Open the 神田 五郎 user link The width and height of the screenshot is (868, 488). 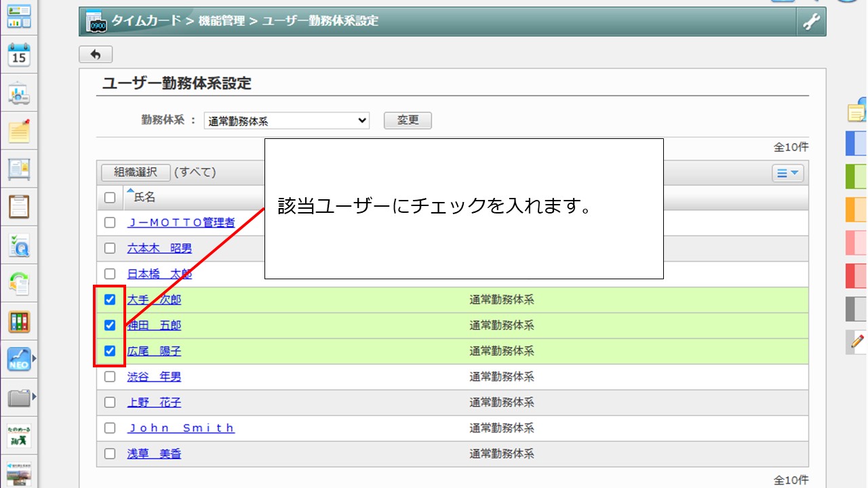[154, 325]
